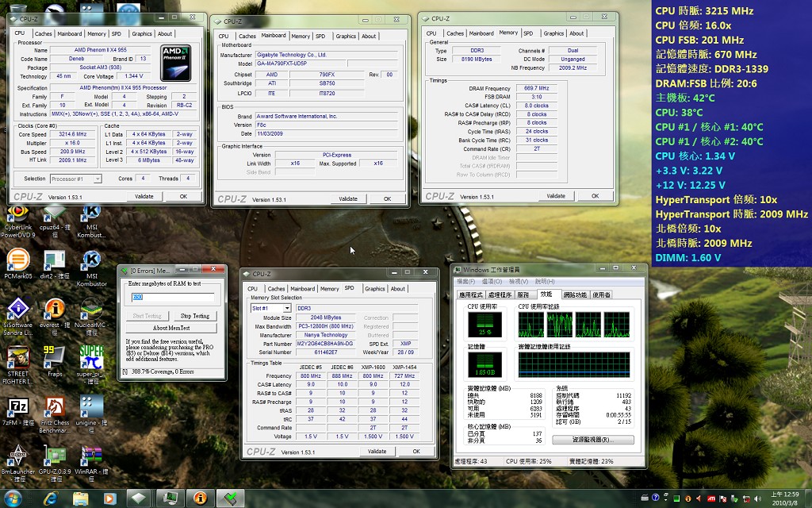Open the Windows Start menu orb
Viewport: 812px width, 508px height.
[13, 498]
